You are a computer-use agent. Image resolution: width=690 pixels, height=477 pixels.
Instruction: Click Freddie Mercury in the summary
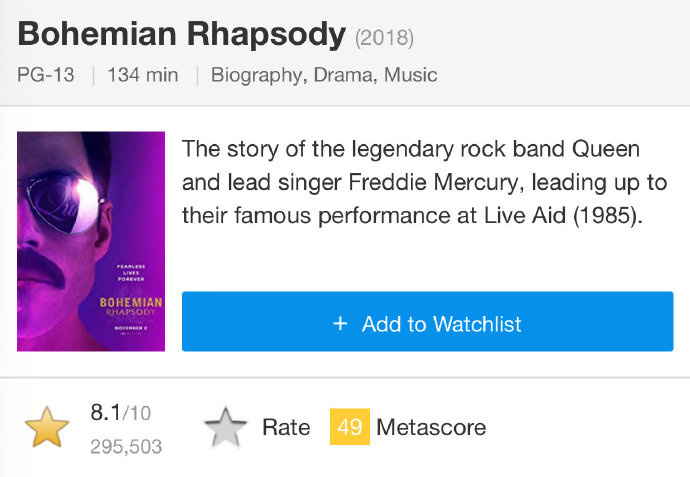(433, 182)
